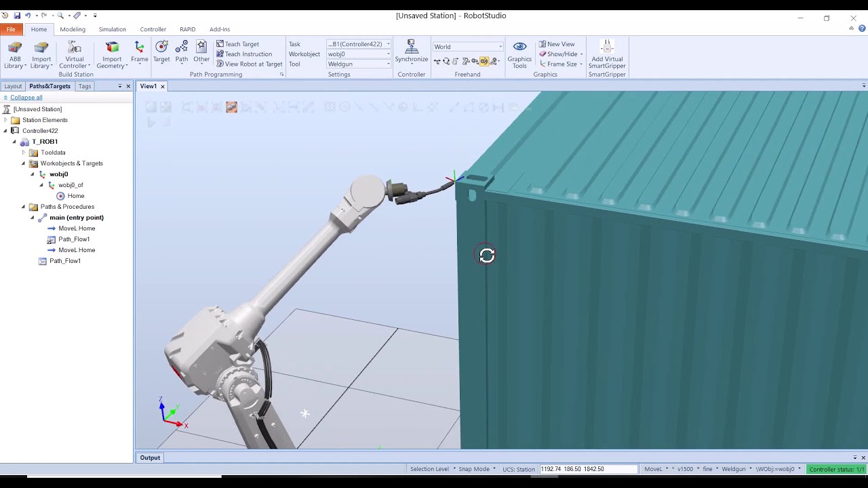This screenshot has height=488, width=868.
Task: Open the Other path programming items
Action: click(x=201, y=52)
